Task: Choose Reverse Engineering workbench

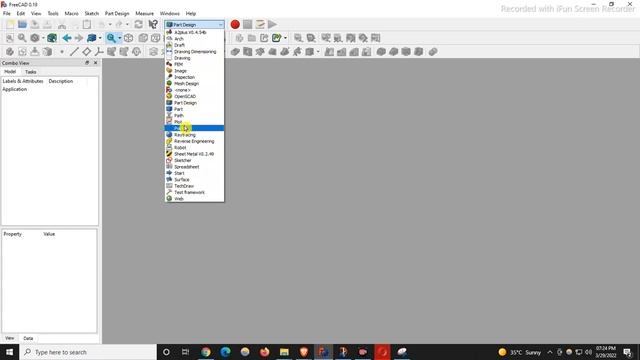Action: click(194, 141)
